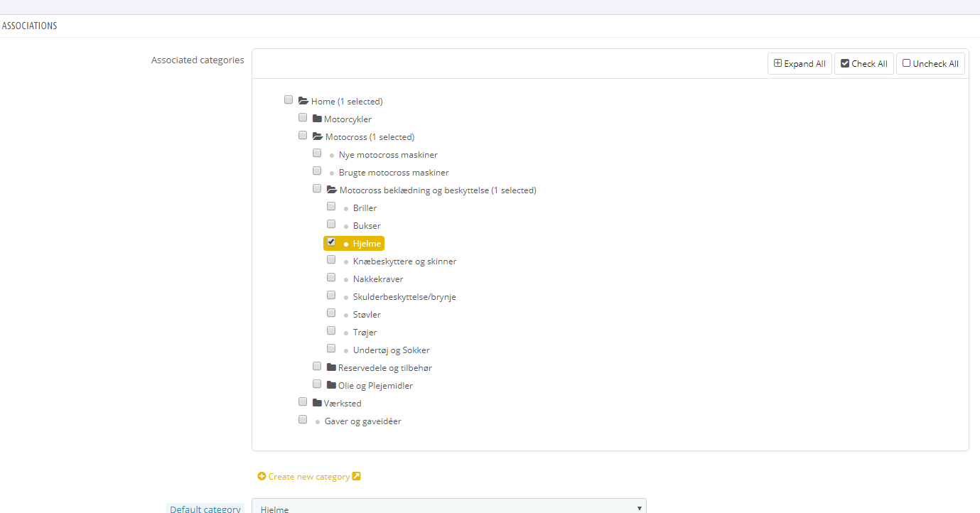Image resolution: width=980 pixels, height=513 pixels.
Task: Click the plus icon beside Create new category
Action: [x=262, y=477]
